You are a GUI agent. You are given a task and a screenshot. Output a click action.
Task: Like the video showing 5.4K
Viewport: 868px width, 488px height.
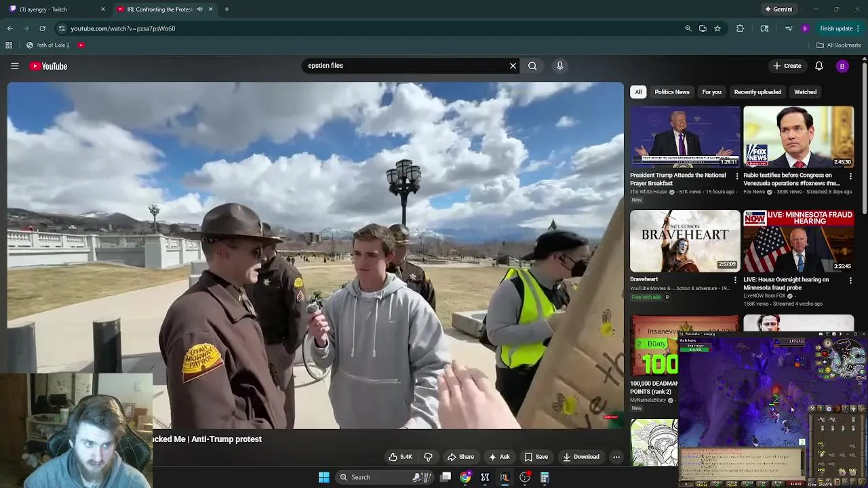[x=400, y=457]
